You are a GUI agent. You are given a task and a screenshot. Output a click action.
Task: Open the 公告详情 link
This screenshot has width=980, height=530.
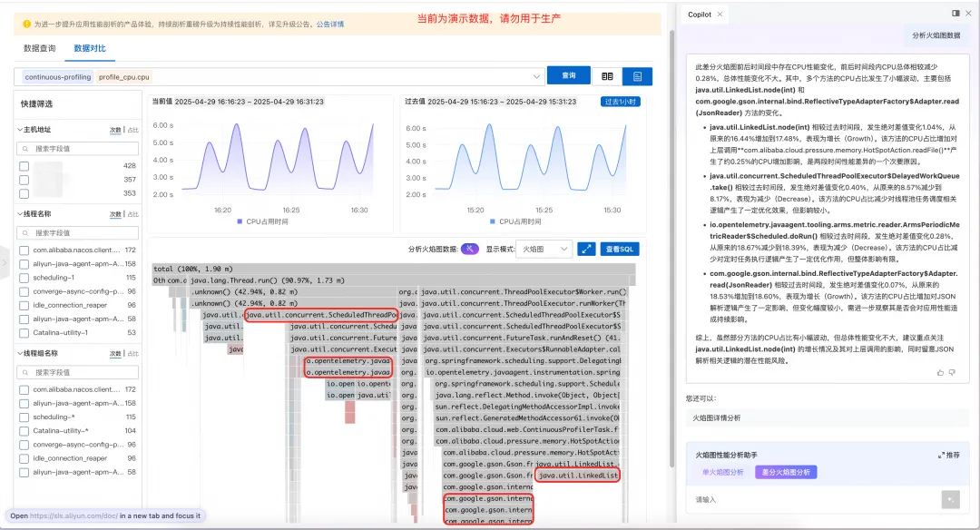pyautogui.click(x=330, y=25)
